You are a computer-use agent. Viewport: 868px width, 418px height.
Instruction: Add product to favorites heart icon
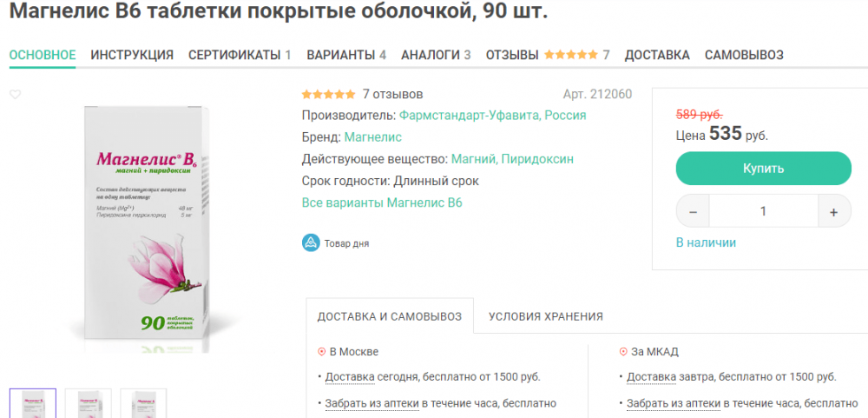pos(15,95)
